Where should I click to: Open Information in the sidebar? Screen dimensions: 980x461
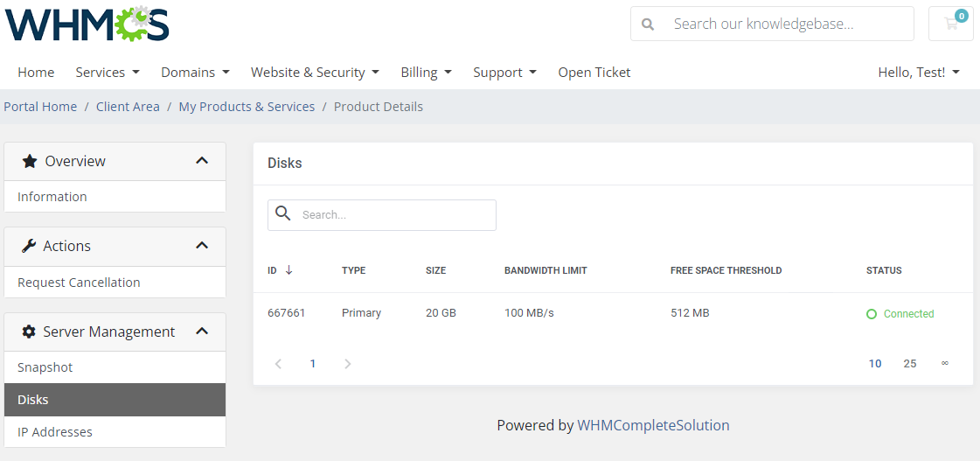pos(115,197)
